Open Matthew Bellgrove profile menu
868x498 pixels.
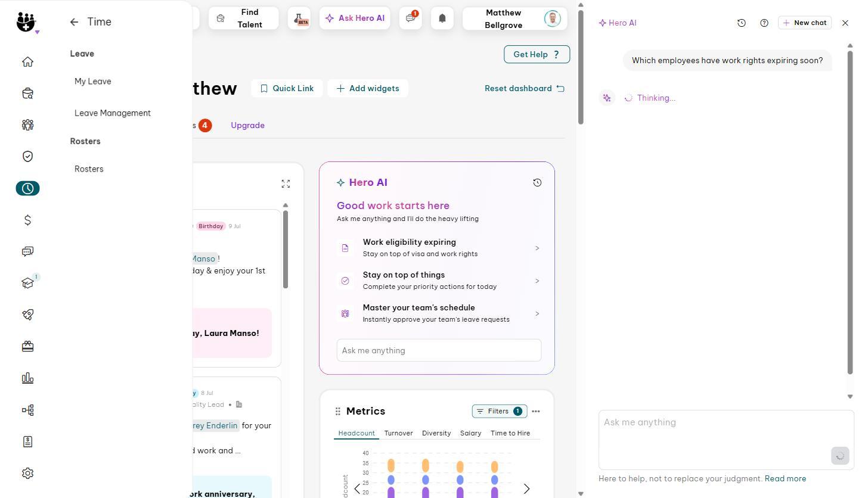pos(515,18)
